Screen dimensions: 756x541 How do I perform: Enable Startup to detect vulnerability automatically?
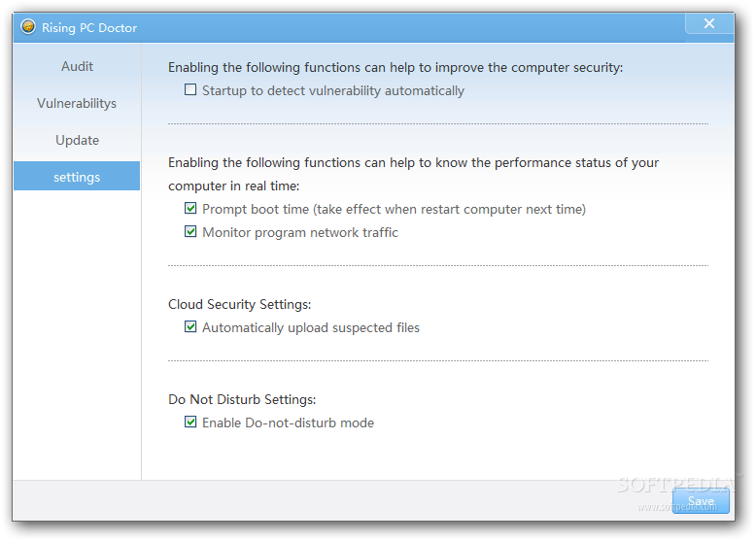[190, 89]
